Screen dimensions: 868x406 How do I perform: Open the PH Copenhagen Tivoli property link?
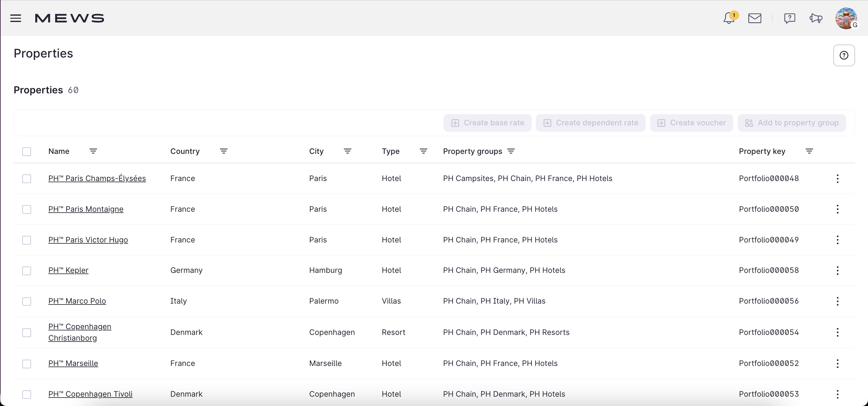(90, 394)
